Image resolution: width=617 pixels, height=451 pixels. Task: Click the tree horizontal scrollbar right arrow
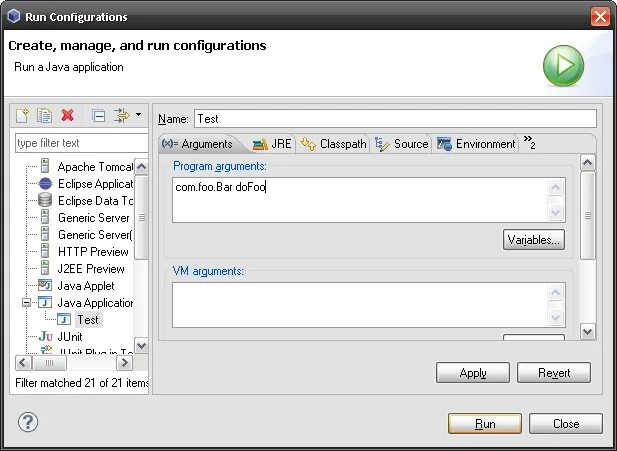pyautogui.click(x=125, y=362)
